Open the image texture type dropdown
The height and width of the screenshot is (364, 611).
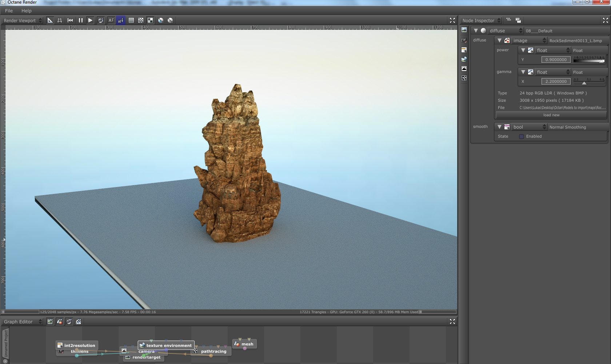529,41
